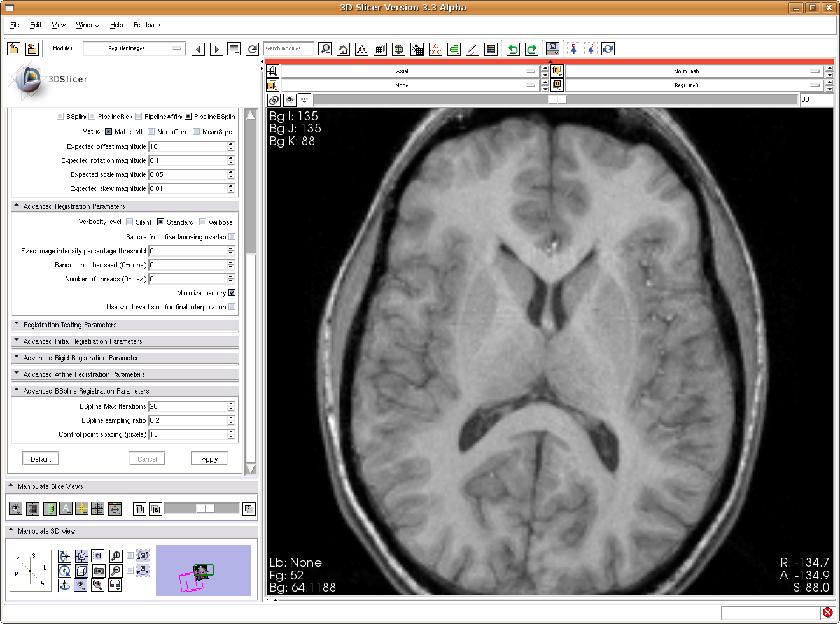Click the module search magnifier icon
The image size is (840, 624).
click(325, 49)
